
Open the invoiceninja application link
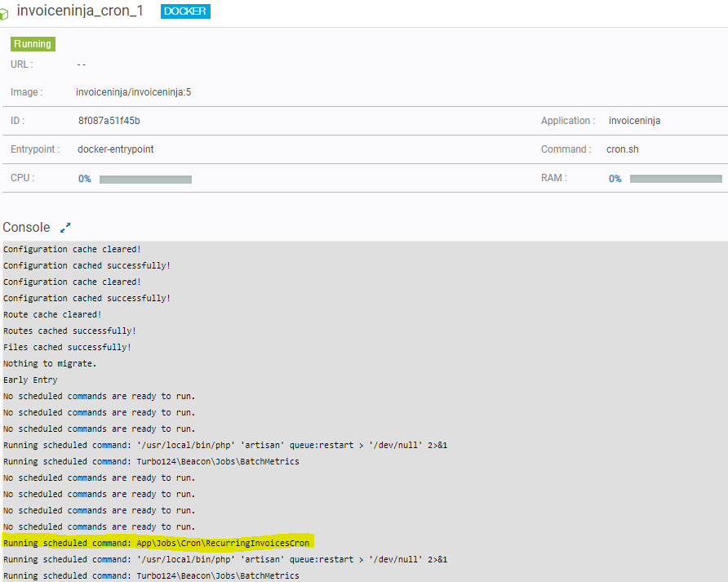(x=634, y=120)
